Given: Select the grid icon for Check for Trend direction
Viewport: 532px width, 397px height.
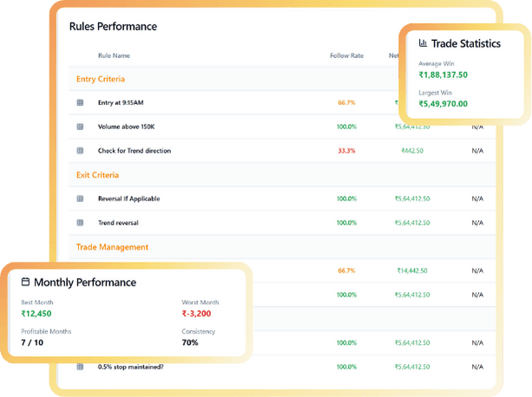Looking at the screenshot, I should tap(80, 151).
